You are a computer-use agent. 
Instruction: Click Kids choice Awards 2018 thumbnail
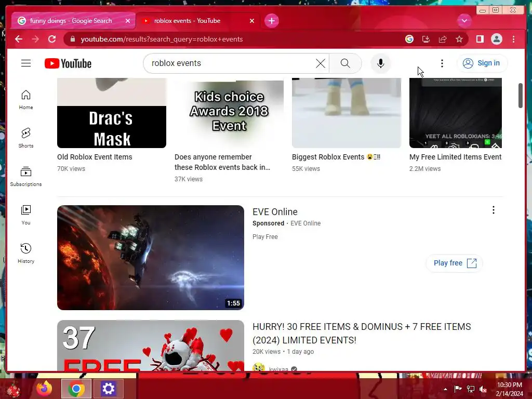click(229, 113)
